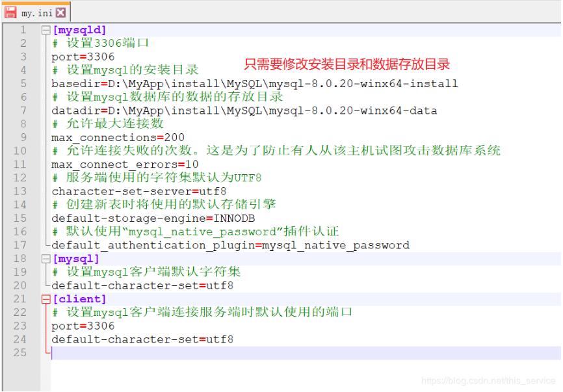This screenshot has height=392, width=563.
Task: Click the first port=3306 line under mysqld
Action: (x=83, y=57)
